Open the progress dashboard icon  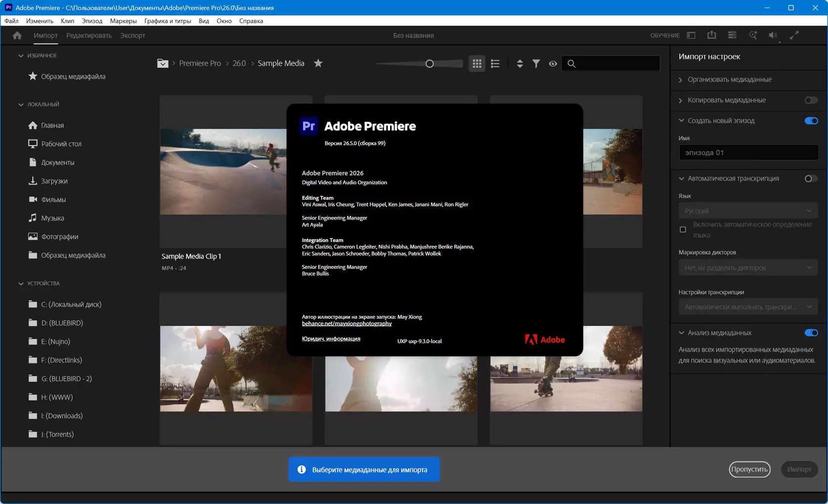point(732,35)
